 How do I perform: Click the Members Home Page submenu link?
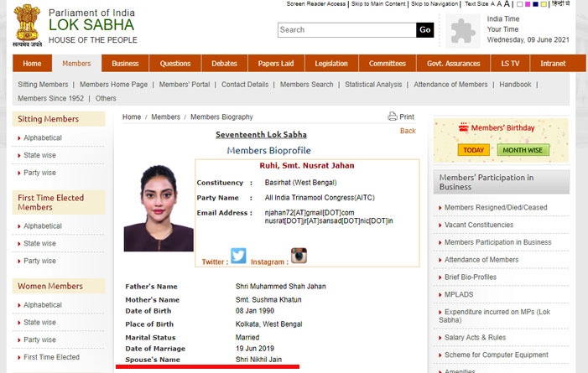(x=113, y=85)
